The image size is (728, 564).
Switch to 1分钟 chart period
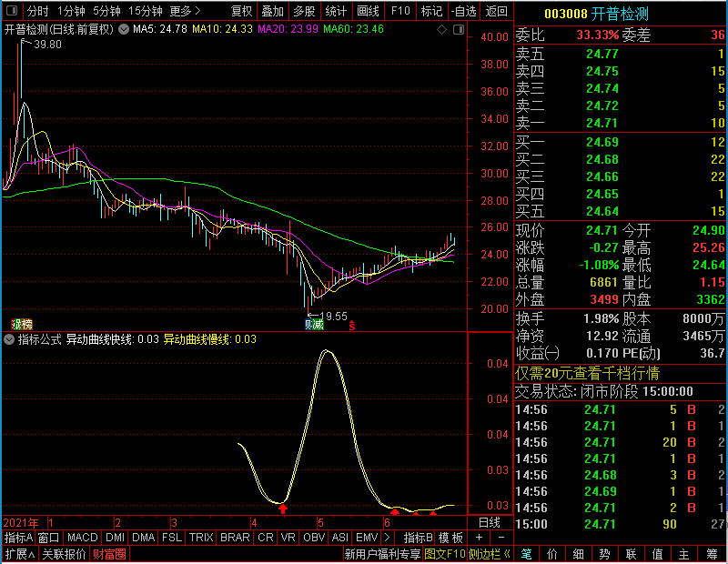[71, 11]
